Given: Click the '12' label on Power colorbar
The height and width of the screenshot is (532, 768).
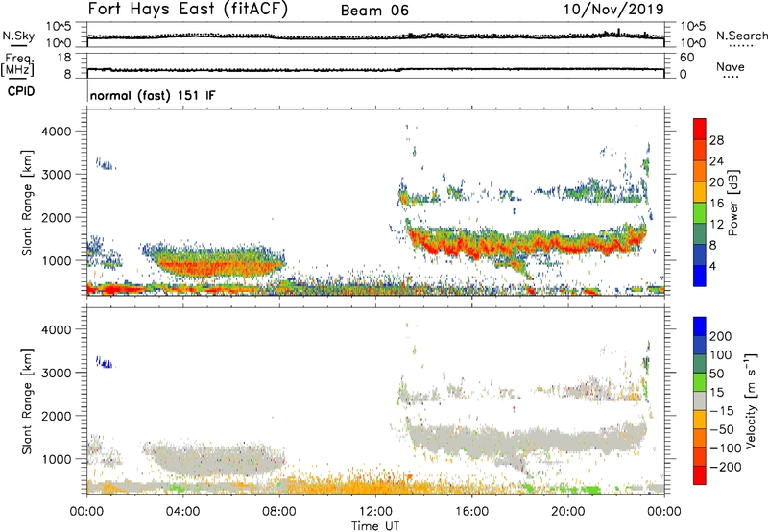Looking at the screenshot, I should (x=716, y=225).
